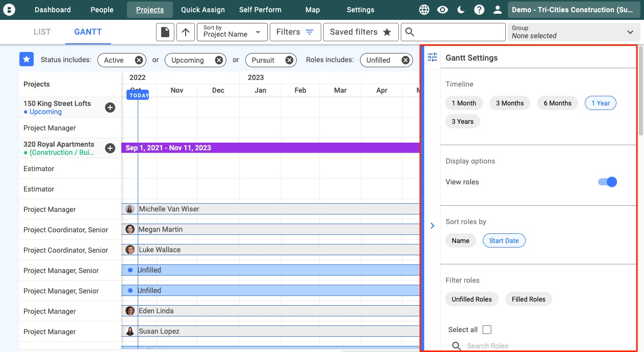644x352 pixels.
Task: Go to Self Perform in the nav
Action: tap(260, 10)
